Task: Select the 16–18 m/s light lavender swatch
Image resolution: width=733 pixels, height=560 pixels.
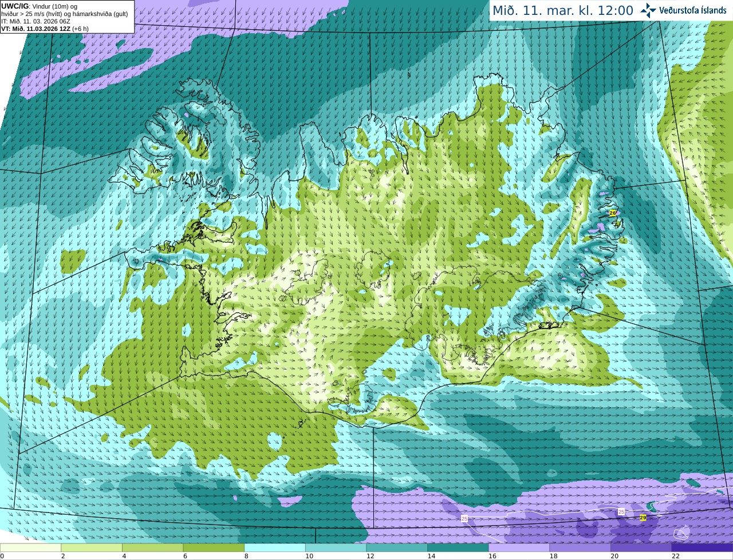Action: (x=519, y=547)
